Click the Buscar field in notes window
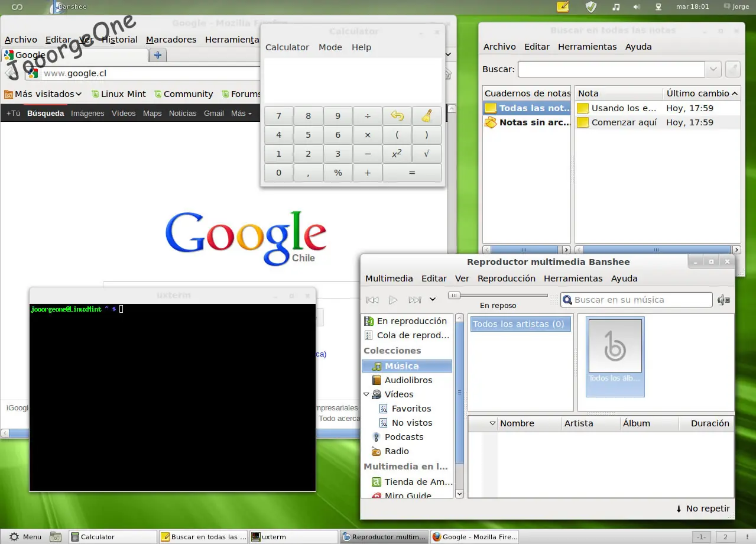 pos(612,69)
